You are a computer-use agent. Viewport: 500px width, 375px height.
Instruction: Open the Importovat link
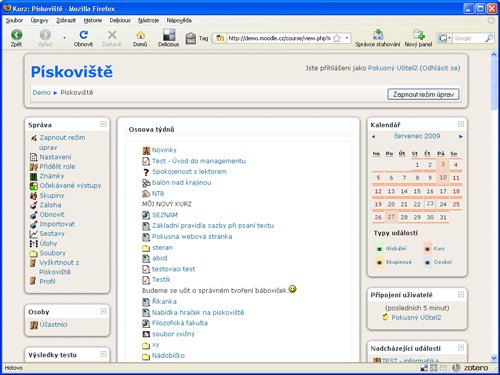point(57,224)
